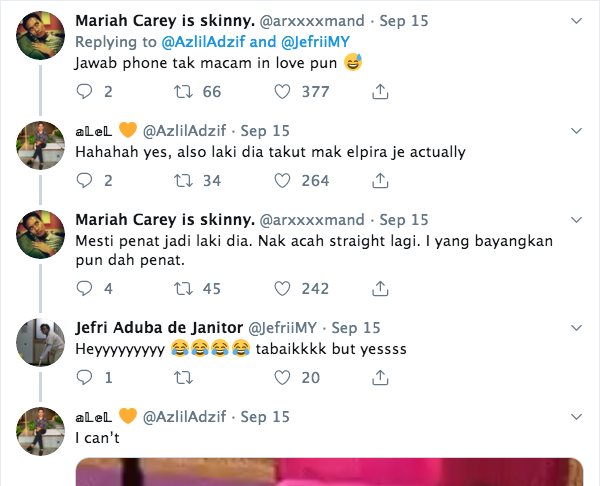600x486 pixels.
Task: Open the image attached to 'I can't'
Action: [329, 471]
